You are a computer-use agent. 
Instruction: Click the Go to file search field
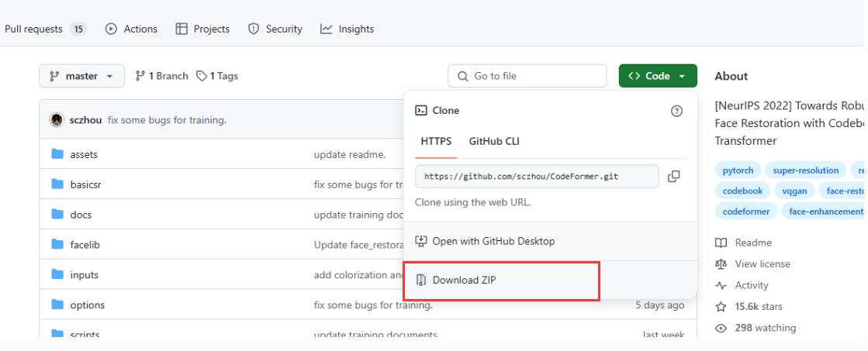point(527,76)
